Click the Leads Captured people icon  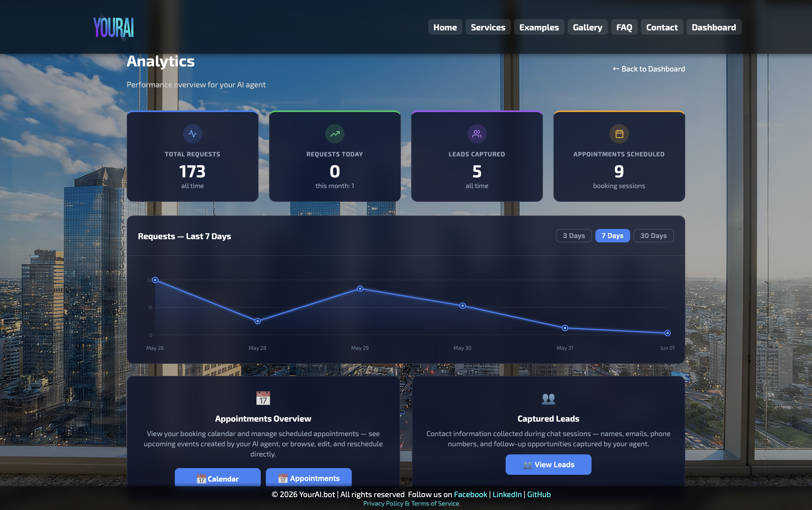tap(477, 134)
